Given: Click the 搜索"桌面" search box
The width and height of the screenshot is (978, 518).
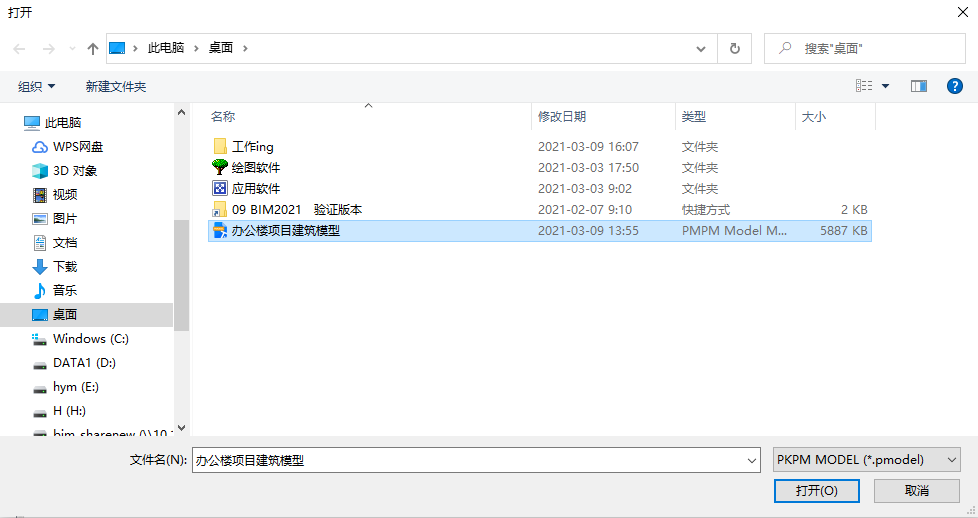Looking at the screenshot, I should point(864,48).
